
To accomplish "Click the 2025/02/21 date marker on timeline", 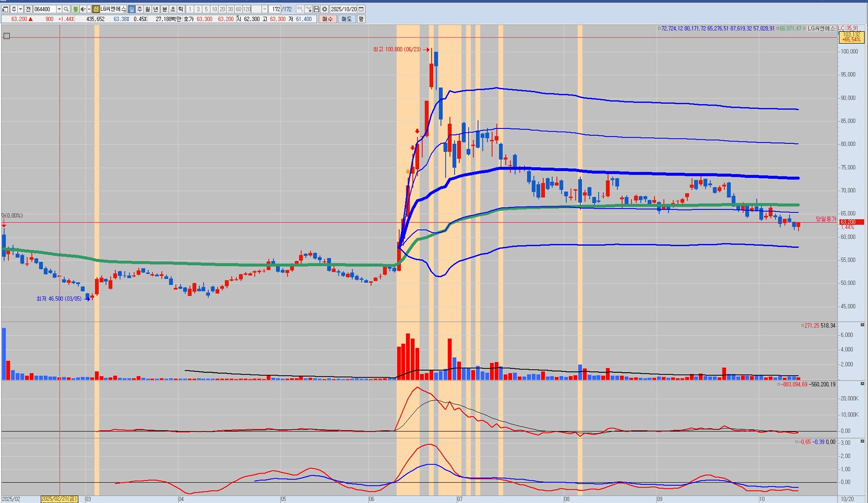I will pos(59,499).
